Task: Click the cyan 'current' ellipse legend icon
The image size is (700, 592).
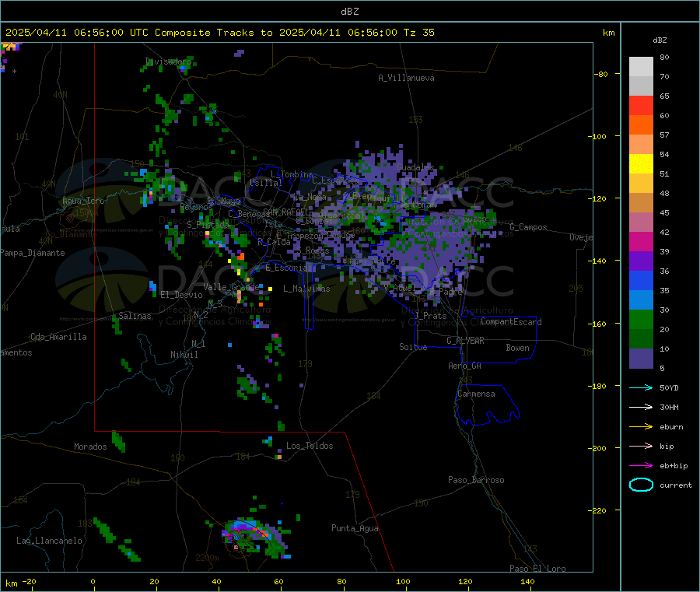Action: coord(641,485)
